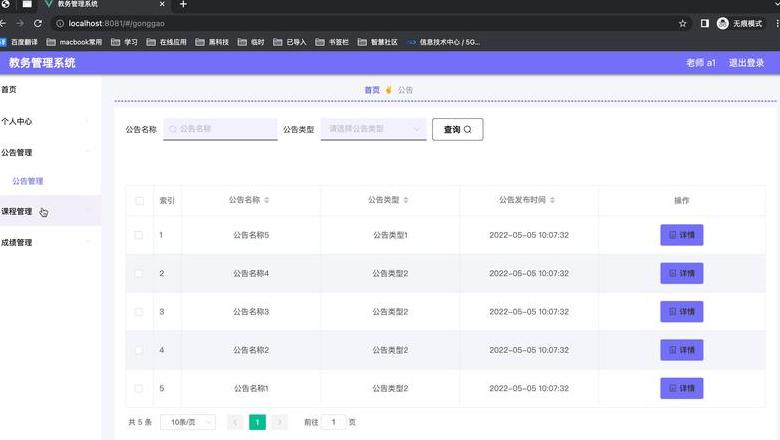Open the 信息技术中心 bookmark
The height and width of the screenshot is (440, 780).
click(444, 42)
